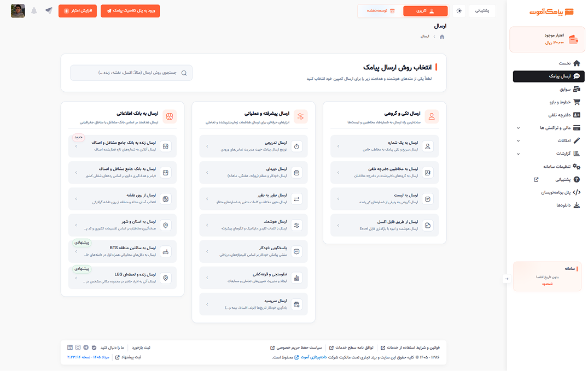
Task: Open ارسال به لیست row chevron
Action: point(338,199)
